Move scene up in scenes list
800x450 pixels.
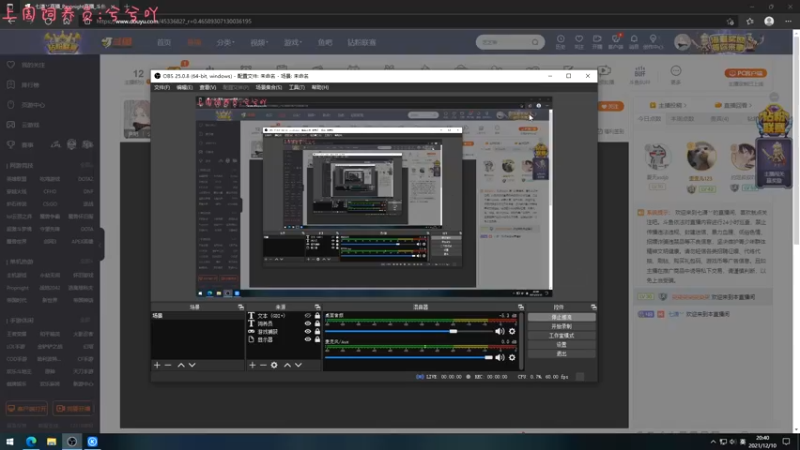coord(181,365)
